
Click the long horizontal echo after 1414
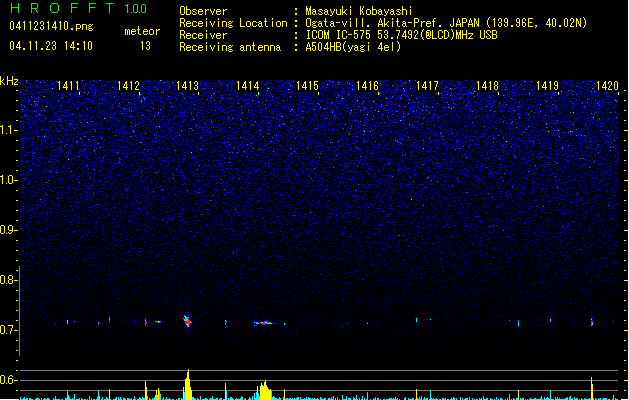(x=263, y=323)
